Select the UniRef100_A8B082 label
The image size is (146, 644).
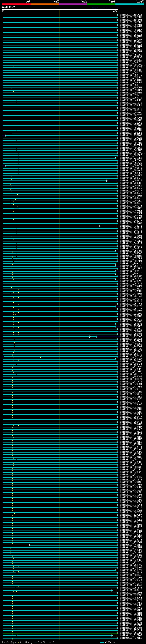[x=131, y=377]
